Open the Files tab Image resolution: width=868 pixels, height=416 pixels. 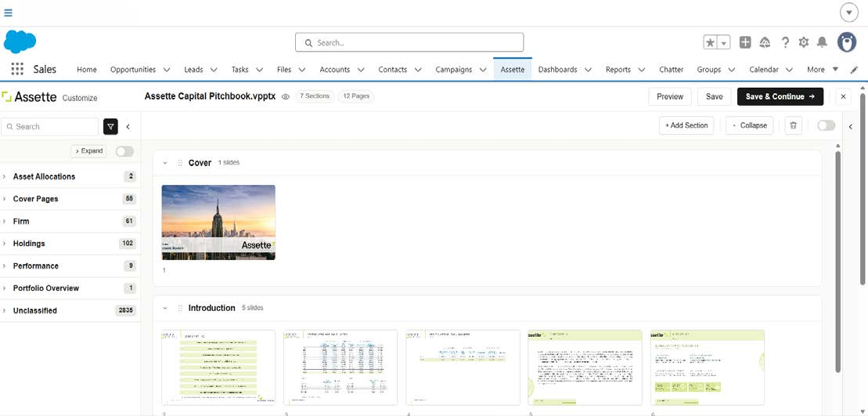tap(284, 70)
